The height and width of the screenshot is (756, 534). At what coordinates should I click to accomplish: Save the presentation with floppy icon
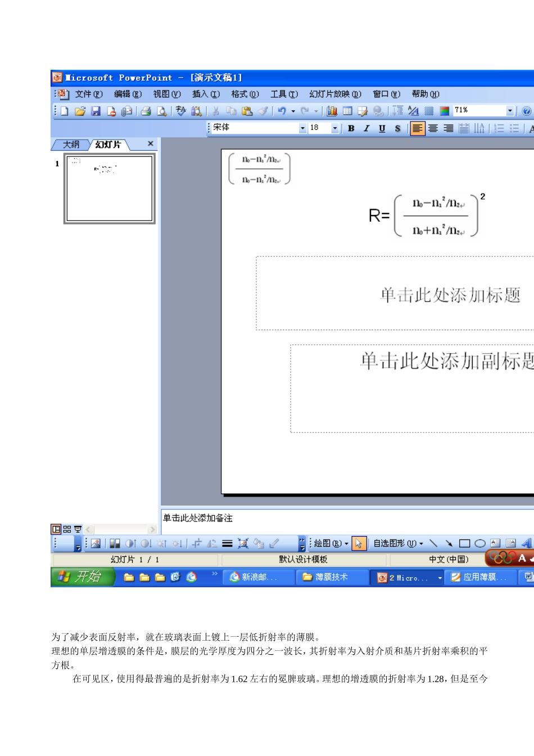[x=96, y=111]
